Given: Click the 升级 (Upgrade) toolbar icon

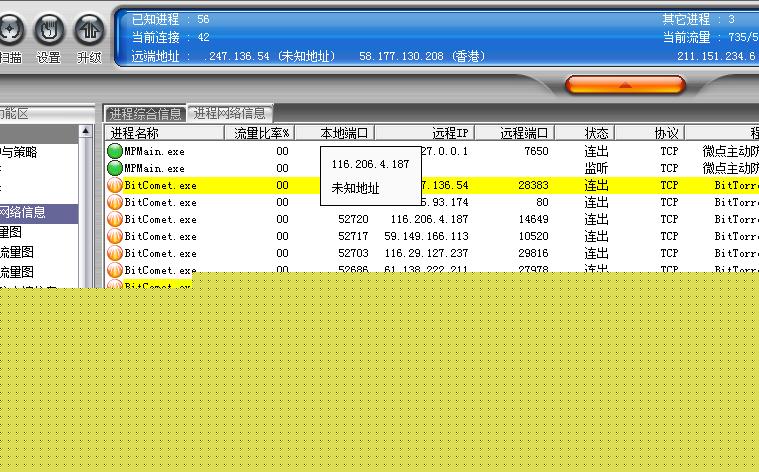Looking at the screenshot, I should [89, 30].
